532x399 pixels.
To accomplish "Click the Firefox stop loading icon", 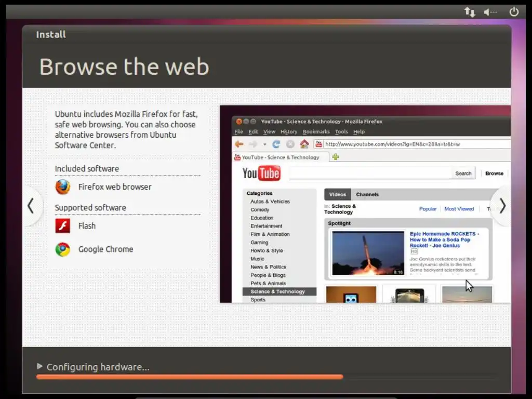I will [290, 144].
